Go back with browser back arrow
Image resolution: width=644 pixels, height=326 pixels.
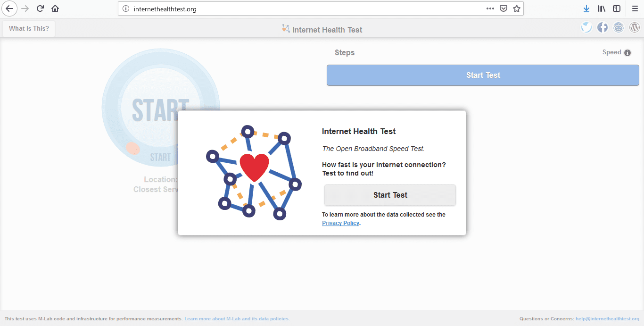(9, 8)
